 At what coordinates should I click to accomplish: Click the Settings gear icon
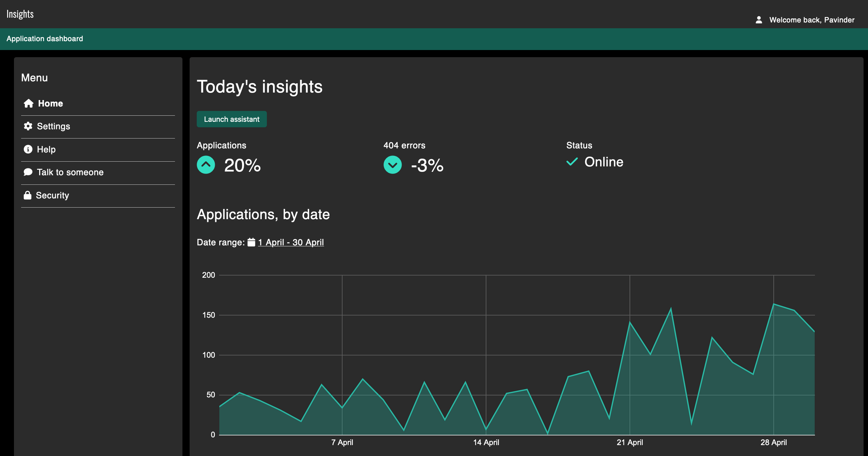(x=28, y=126)
